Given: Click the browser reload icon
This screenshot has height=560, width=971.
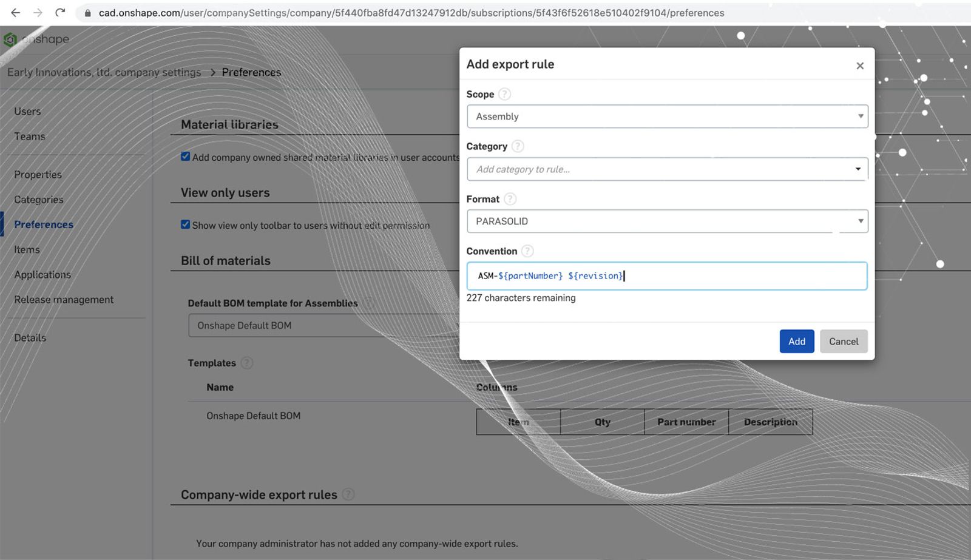Looking at the screenshot, I should pyautogui.click(x=60, y=13).
